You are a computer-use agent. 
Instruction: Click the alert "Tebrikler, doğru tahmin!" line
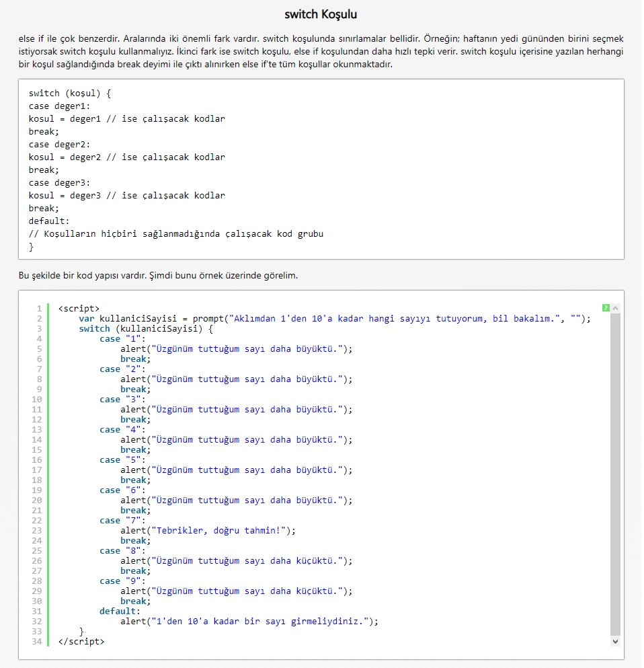pyautogui.click(x=208, y=531)
